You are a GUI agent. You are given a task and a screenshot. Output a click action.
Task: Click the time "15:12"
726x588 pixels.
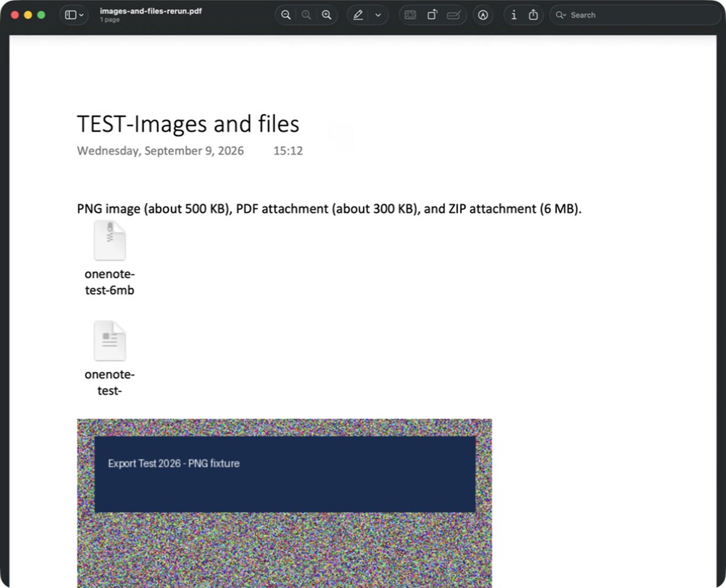tap(288, 151)
